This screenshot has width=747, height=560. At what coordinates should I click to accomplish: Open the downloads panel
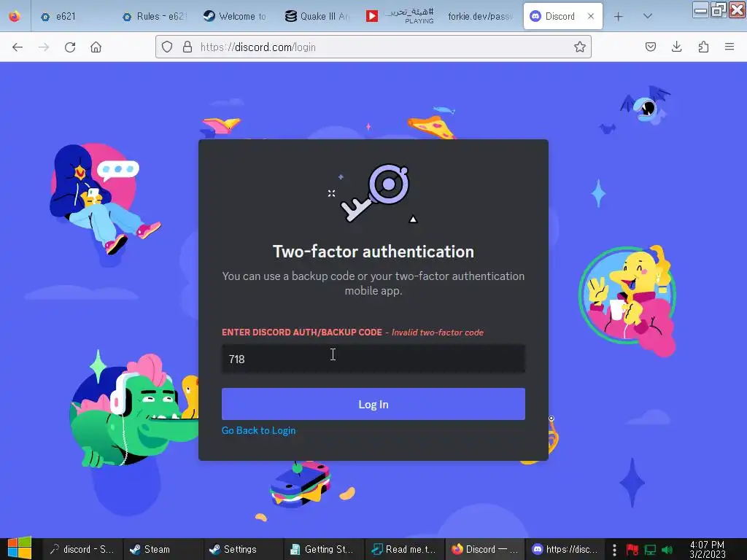tap(676, 47)
